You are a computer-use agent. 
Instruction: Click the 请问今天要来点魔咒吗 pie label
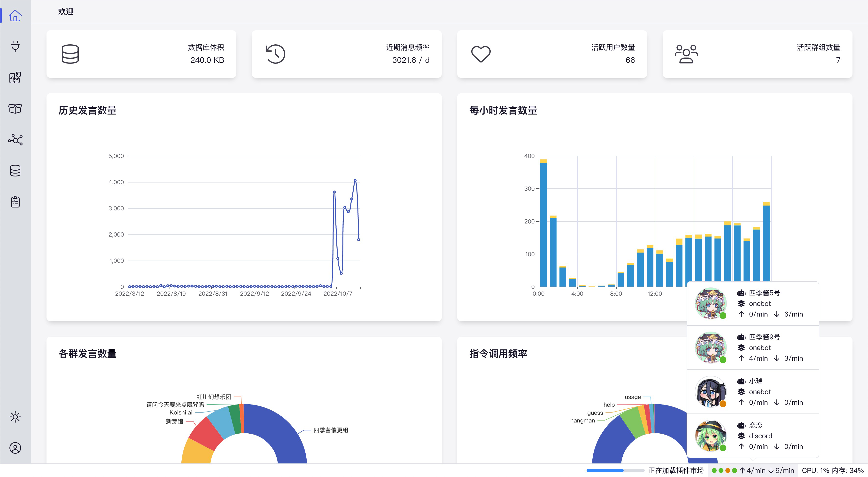click(x=175, y=405)
